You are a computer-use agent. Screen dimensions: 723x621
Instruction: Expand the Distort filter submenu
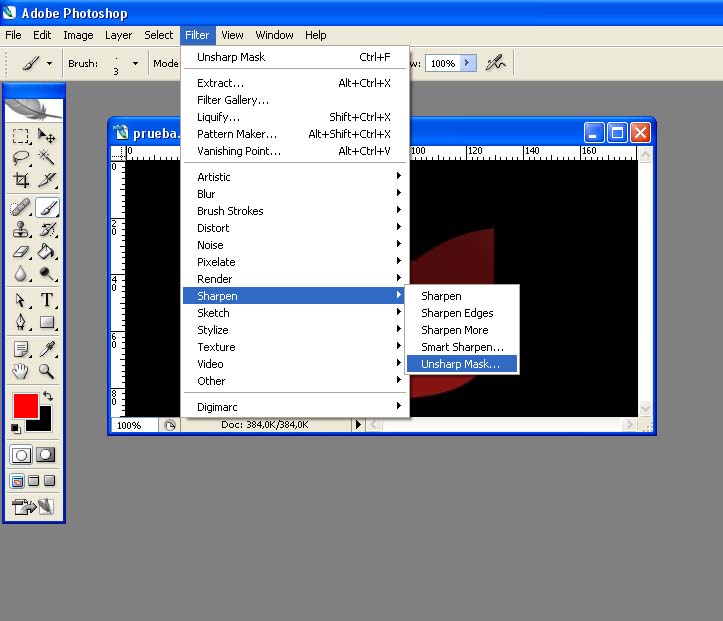point(294,228)
